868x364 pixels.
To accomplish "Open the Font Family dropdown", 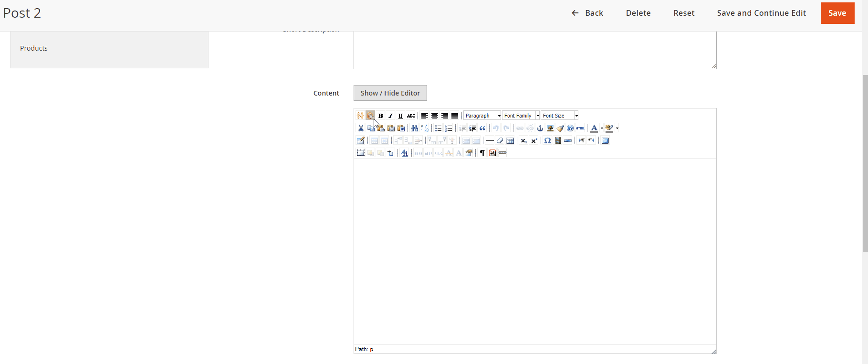I will pyautogui.click(x=521, y=116).
